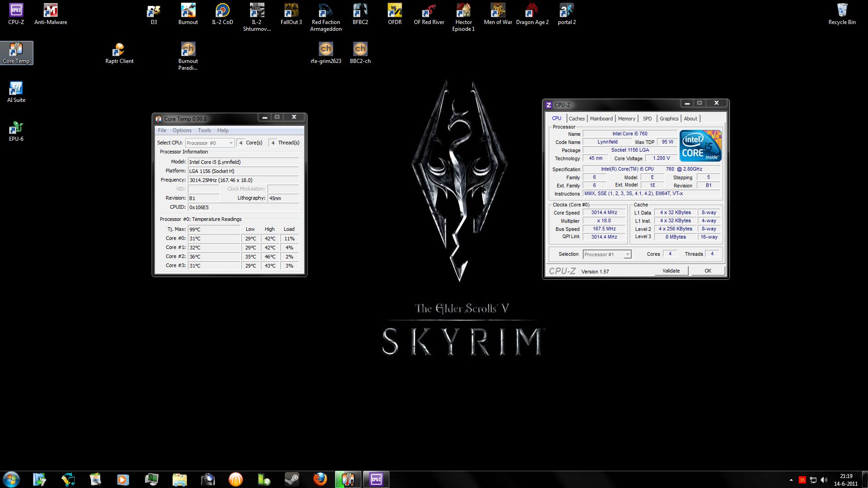Open the Burnout game shortcut
The width and height of the screenshot is (868, 488).
tap(188, 14)
